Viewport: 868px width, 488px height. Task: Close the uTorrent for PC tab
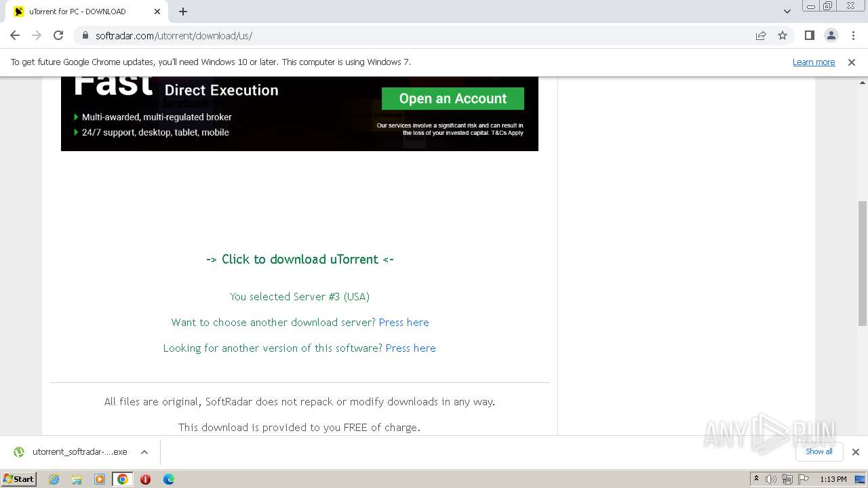pos(157,12)
